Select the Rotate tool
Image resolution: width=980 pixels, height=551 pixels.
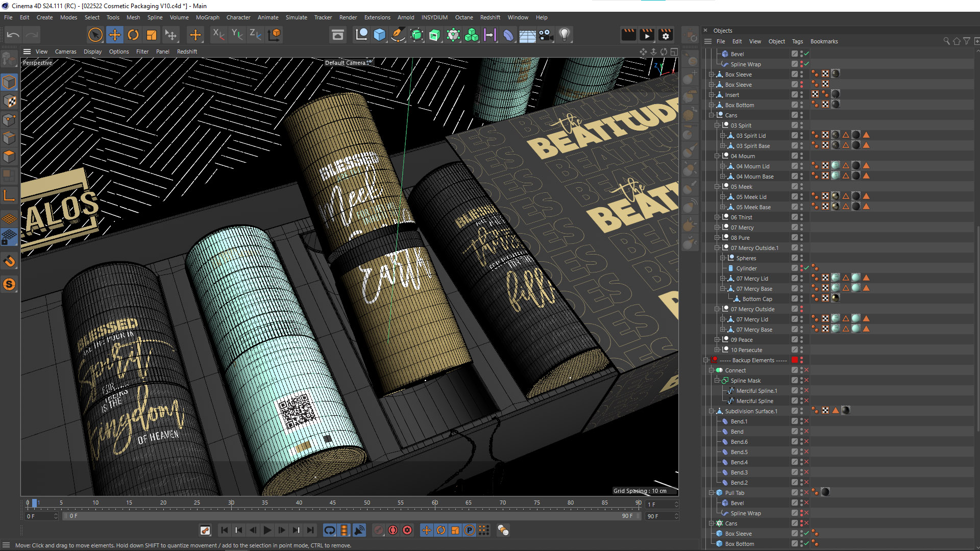(x=133, y=35)
